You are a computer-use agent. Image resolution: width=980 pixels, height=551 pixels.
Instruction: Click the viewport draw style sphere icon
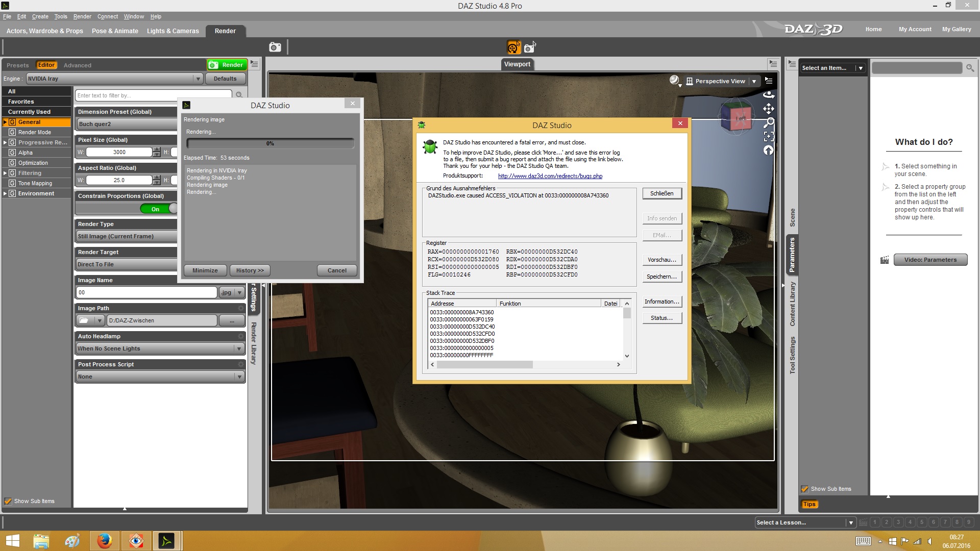tap(674, 80)
